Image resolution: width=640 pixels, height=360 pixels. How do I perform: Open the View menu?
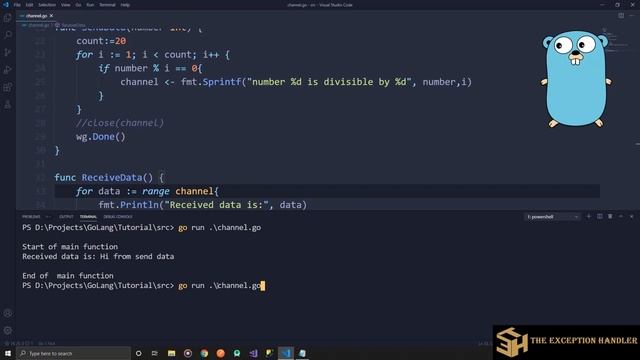pyautogui.click(x=65, y=5)
